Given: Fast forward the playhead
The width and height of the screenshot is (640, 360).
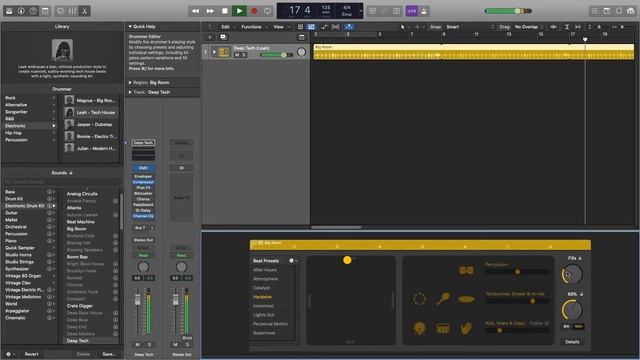Looking at the screenshot, I should tap(210, 11).
